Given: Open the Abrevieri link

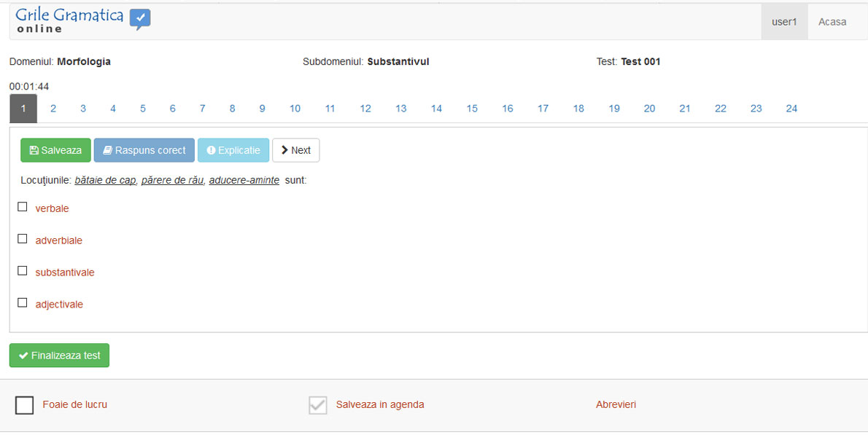Looking at the screenshot, I should (616, 404).
